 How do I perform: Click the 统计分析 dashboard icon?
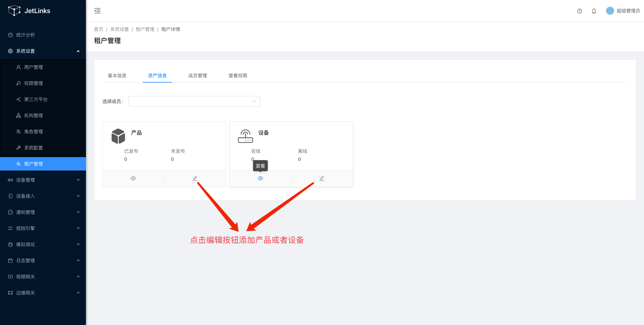click(x=10, y=35)
